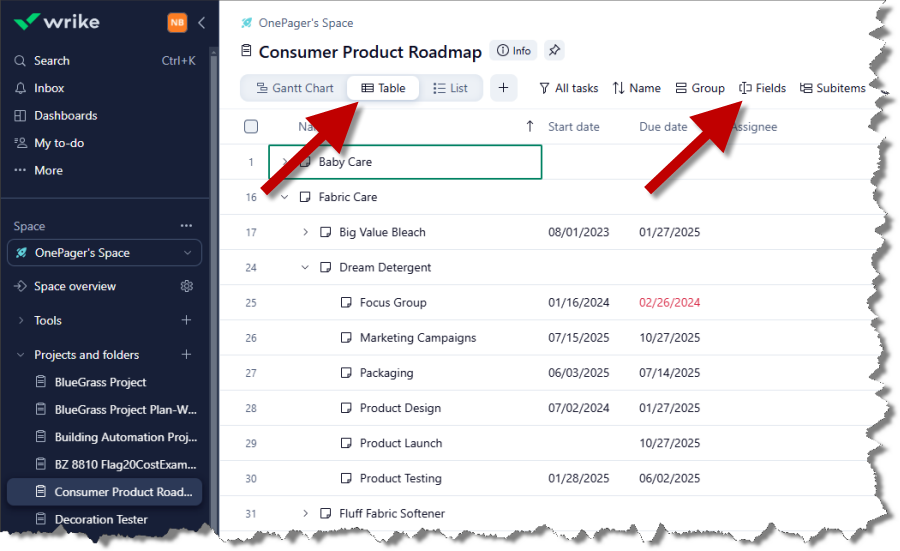Switch to the Gantt Chart tab
Screen dimensions: 900x551
pyautogui.click(x=294, y=88)
